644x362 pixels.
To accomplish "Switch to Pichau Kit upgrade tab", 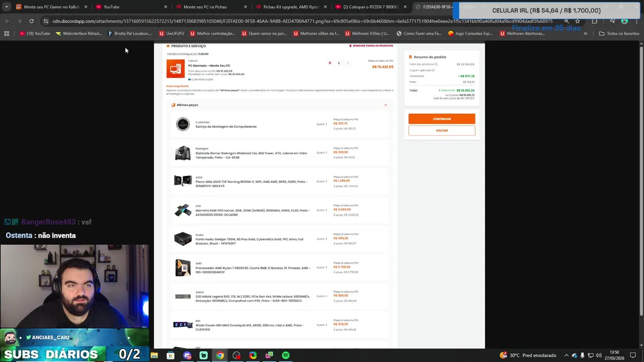I will click(x=292, y=7).
